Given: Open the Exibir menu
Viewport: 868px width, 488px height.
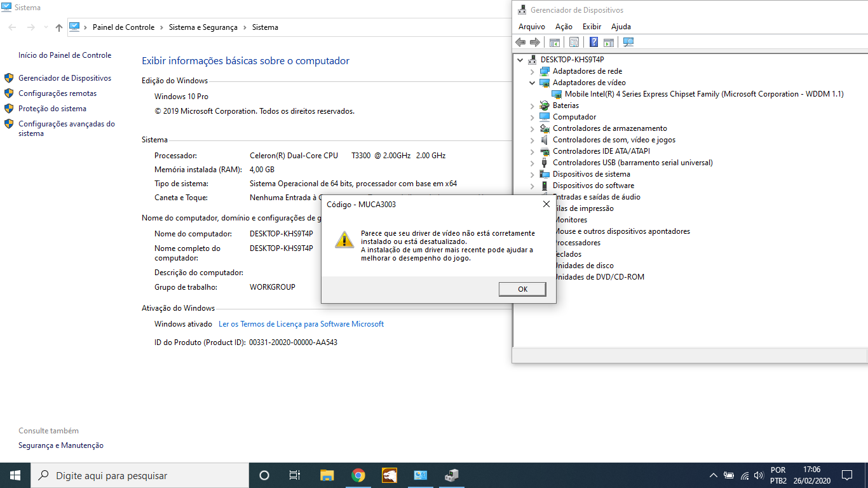Looking at the screenshot, I should 592,27.
